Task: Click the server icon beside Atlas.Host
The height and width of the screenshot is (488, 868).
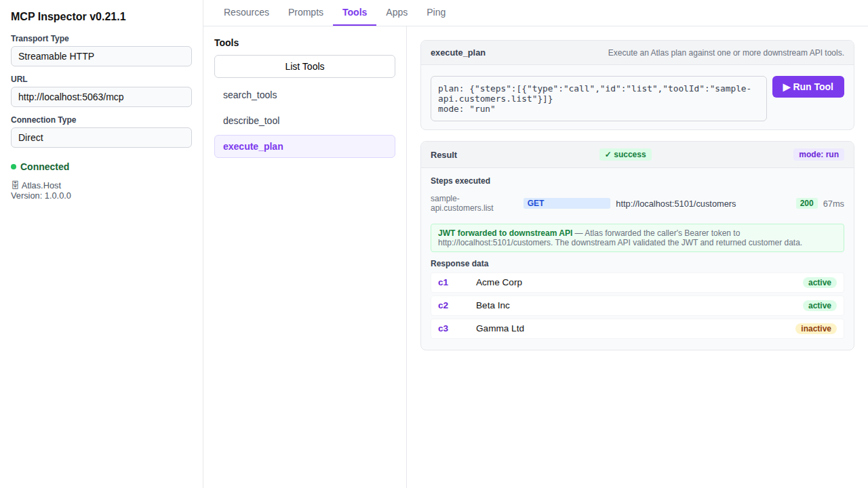Action: tap(15, 184)
